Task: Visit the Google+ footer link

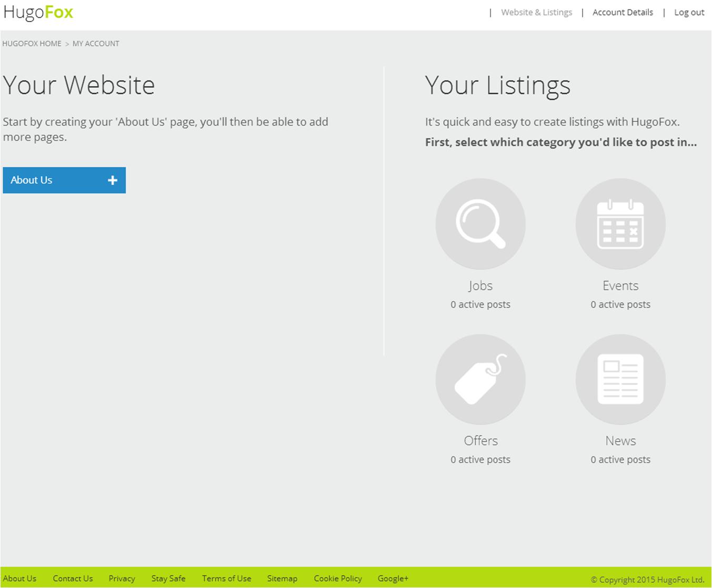Action: coord(393,578)
